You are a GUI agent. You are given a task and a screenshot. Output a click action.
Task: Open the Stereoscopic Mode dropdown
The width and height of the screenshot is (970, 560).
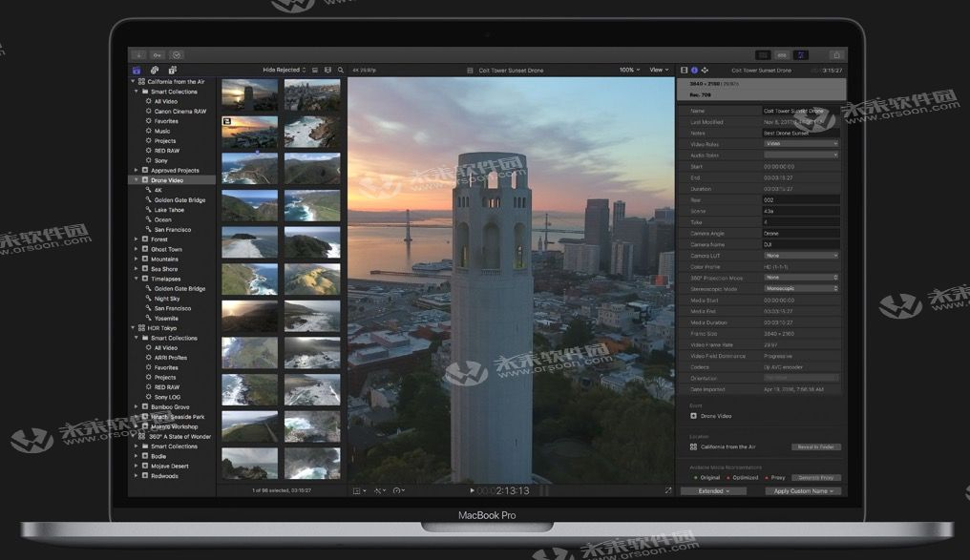pos(801,289)
